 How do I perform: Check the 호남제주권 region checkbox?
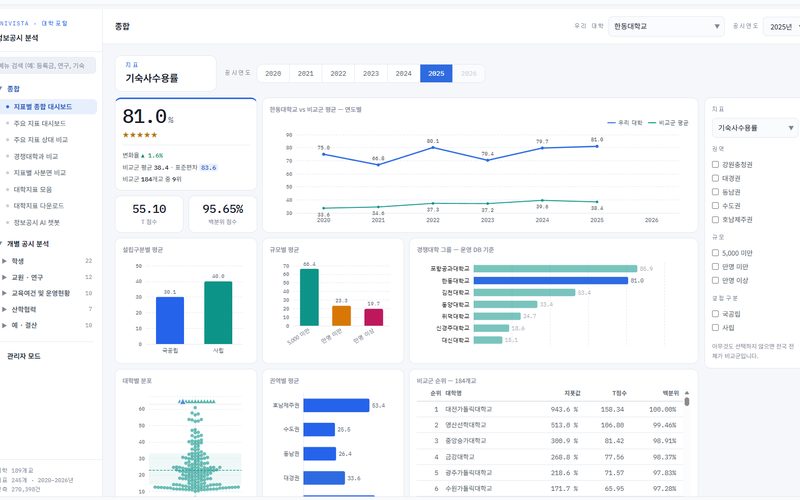(715, 219)
